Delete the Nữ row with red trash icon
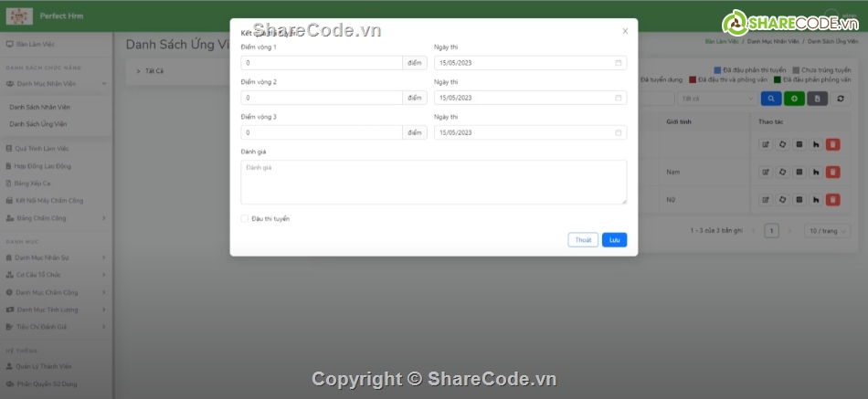 click(x=832, y=200)
